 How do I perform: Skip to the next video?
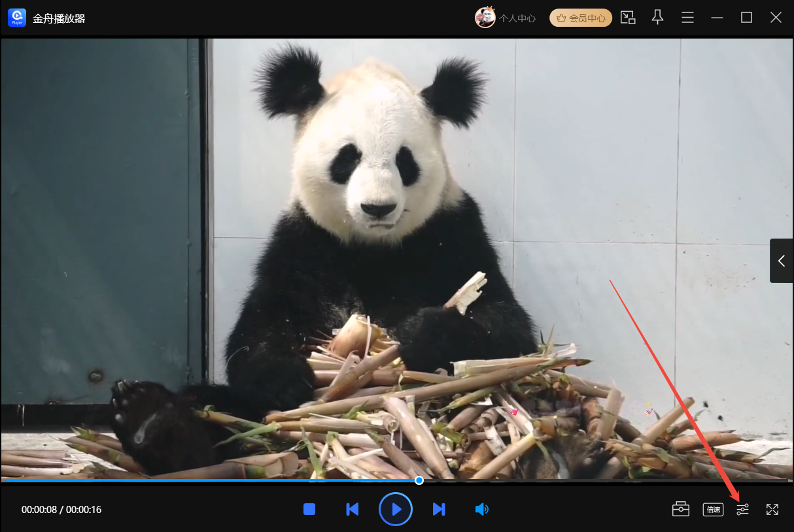coord(439,509)
